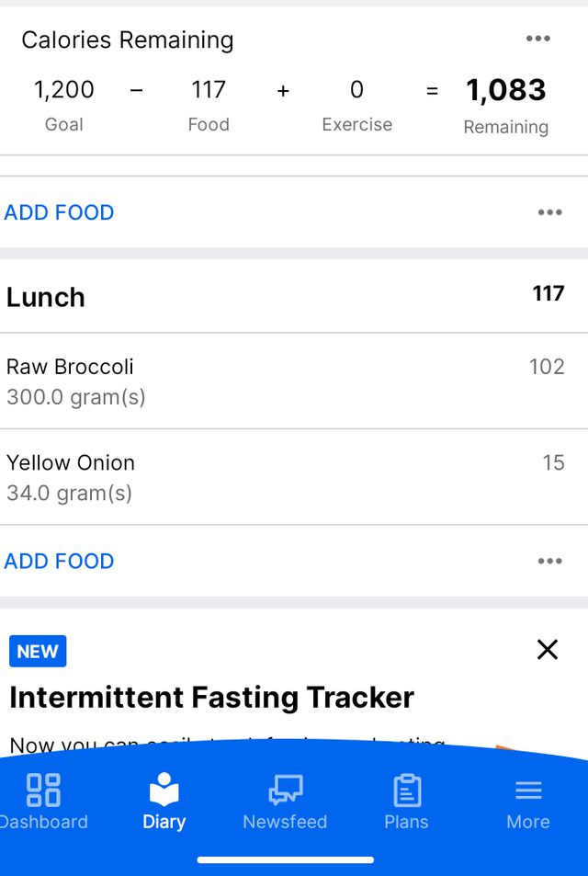Add food to Lunch

click(x=59, y=561)
